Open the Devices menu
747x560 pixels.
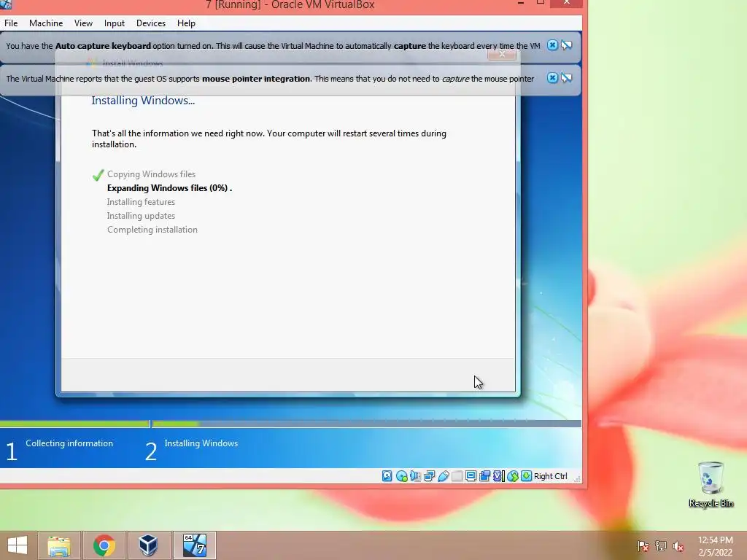click(x=150, y=23)
